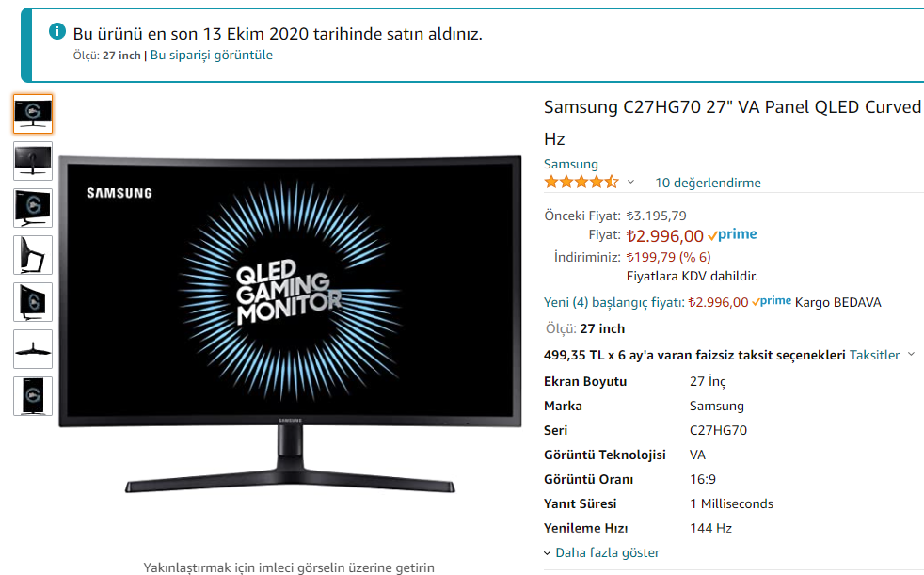The width and height of the screenshot is (924, 575).
Task: Click the Samsung C27HG70 product title
Action: pyautogui.click(x=734, y=122)
